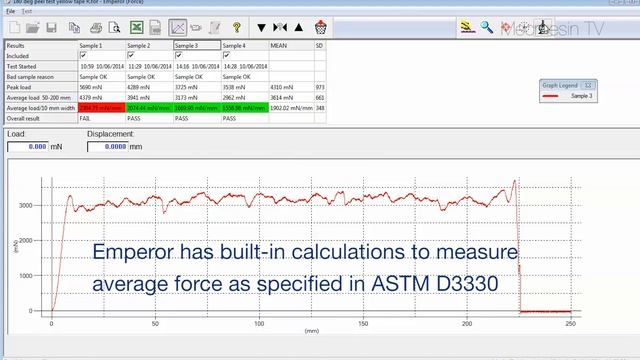This screenshot has width=640, height=360.
Task: Select the Sample 3 column header
Action: pyautogui.click(x=197, y=45)
